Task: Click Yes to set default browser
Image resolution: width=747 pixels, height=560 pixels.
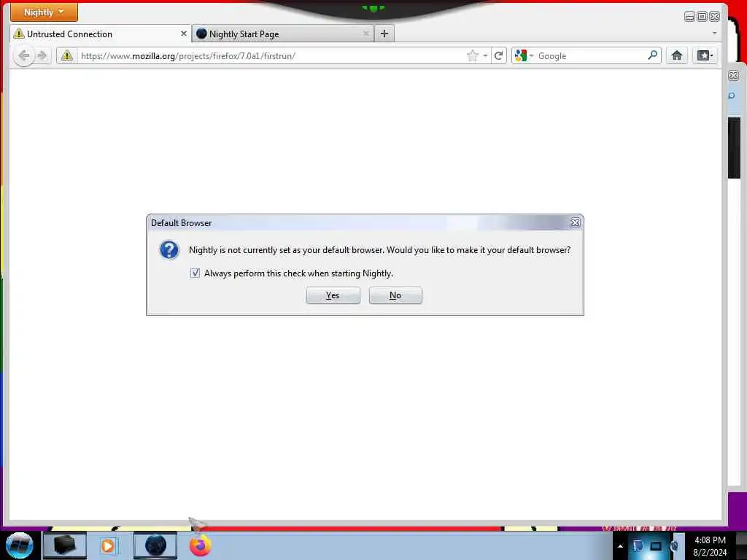Action: point(333,295)
